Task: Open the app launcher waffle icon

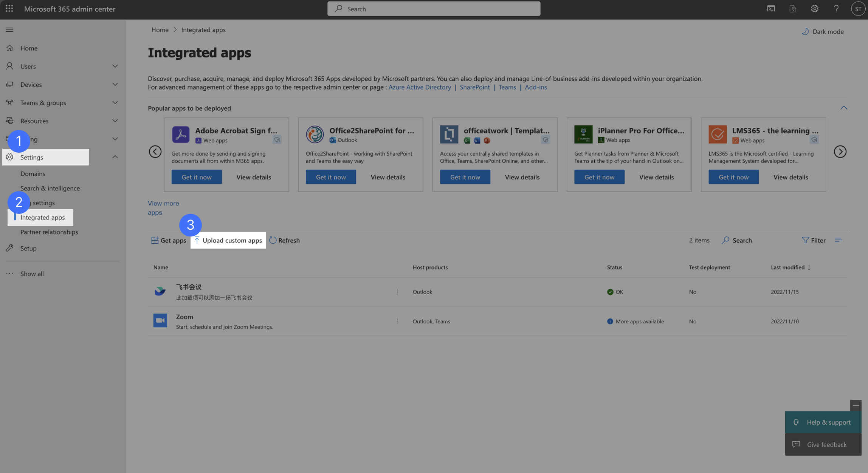Action: pos(9,9)
